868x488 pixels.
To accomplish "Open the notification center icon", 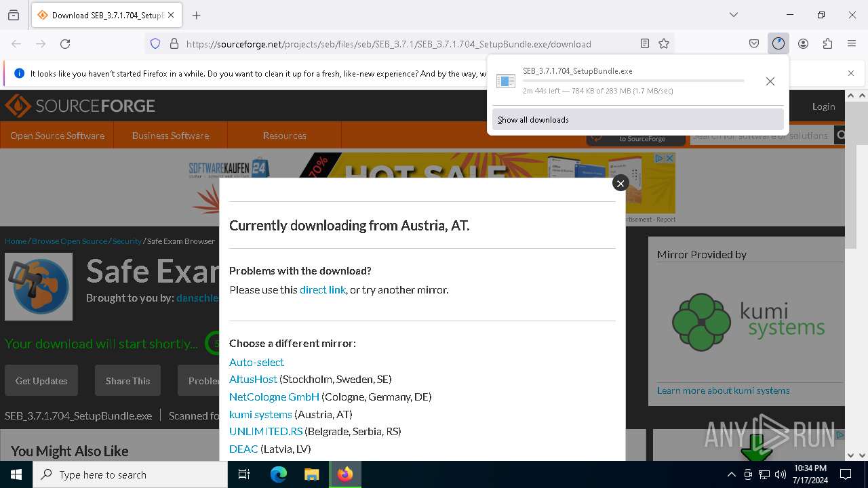I will click(846, 474).
